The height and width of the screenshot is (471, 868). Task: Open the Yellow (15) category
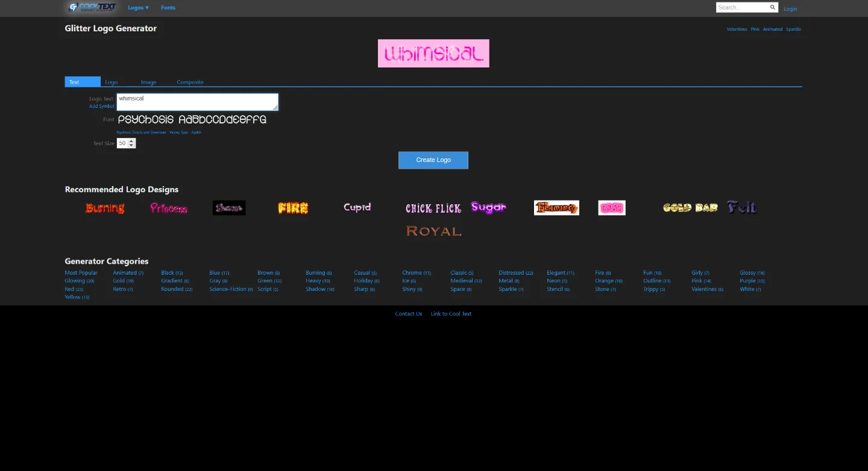tap(77, 297)
